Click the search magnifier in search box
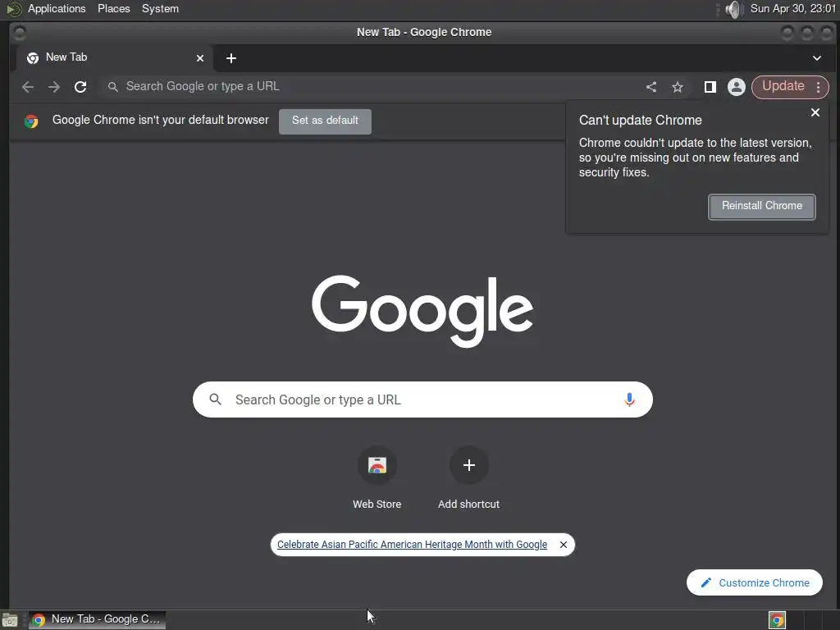Viewport: 840px width, 630px height. tap(216, 399)
